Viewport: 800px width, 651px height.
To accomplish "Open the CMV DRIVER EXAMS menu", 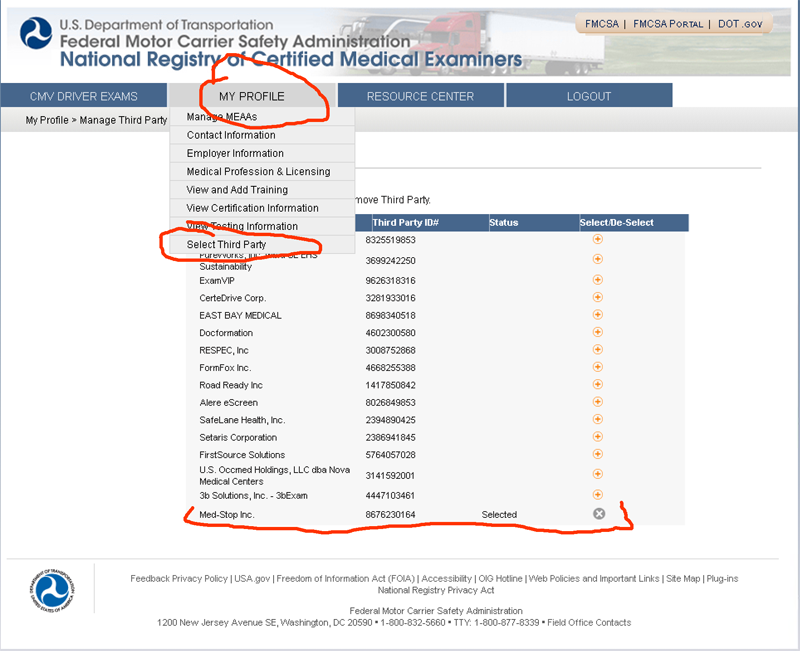I will click(x=83, y=96).
